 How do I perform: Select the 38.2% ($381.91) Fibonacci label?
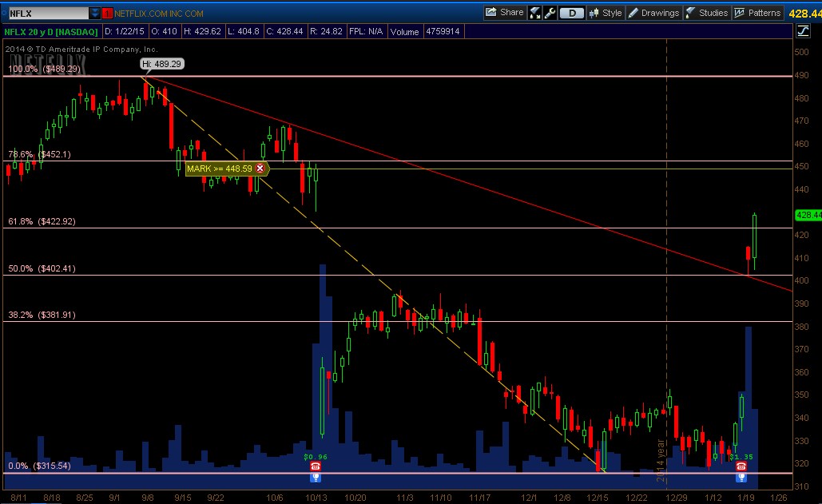pos(42,315)
